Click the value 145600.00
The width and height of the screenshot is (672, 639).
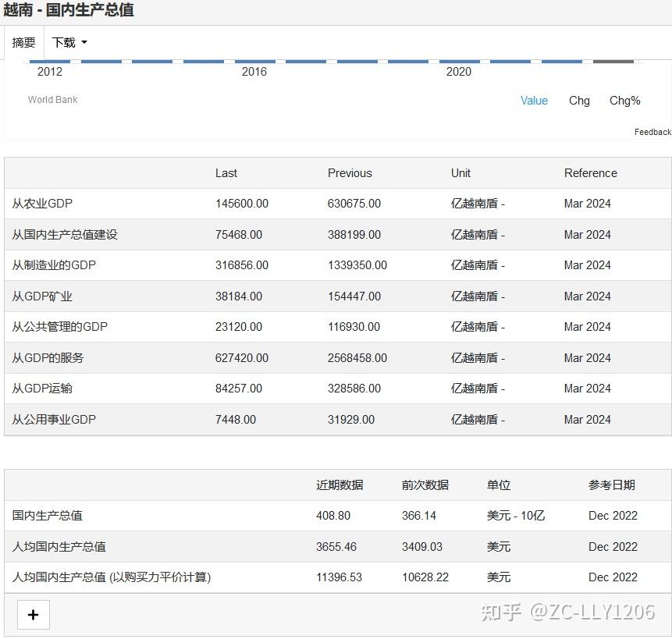coord(242,204)
